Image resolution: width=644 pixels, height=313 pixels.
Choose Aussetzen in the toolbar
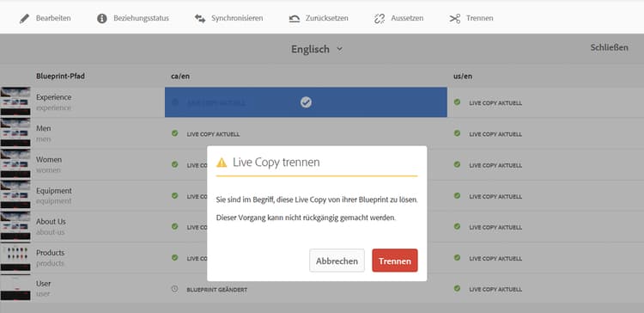coord(407,19)
